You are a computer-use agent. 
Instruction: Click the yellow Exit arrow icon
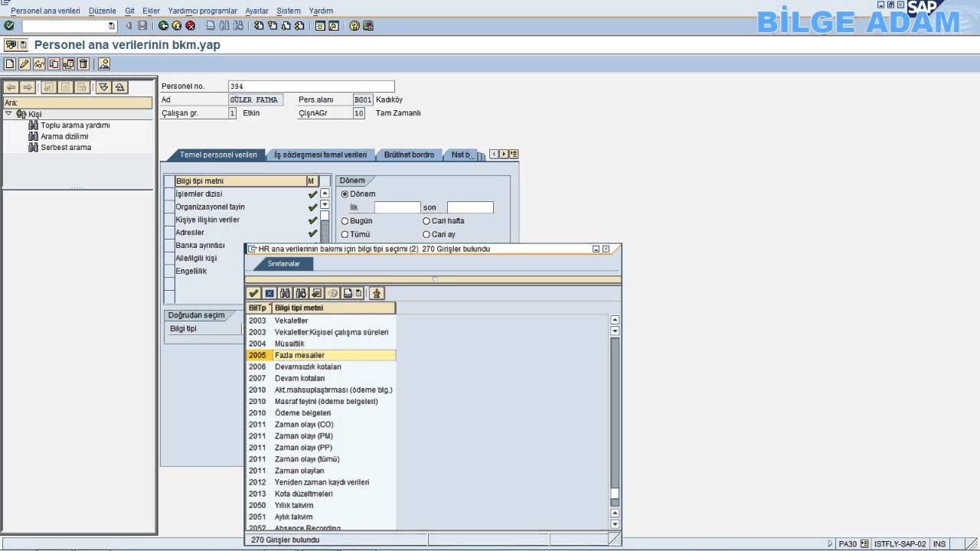pos(177,25)
